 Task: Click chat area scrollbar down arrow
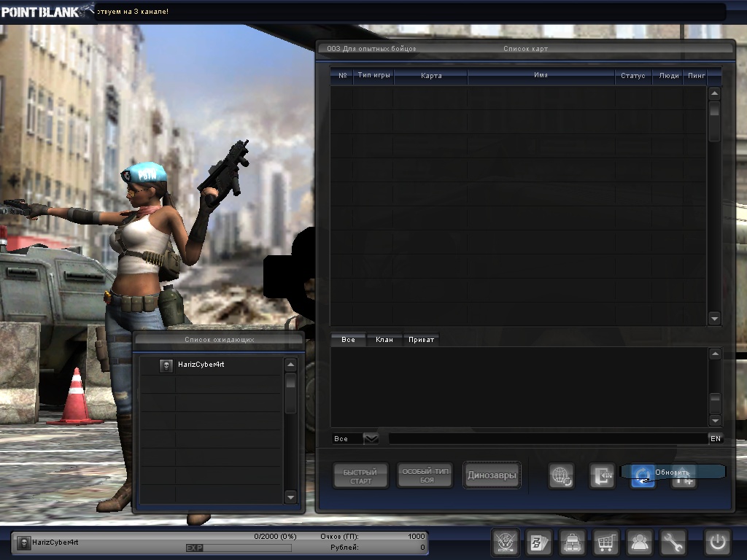(715, 421)
